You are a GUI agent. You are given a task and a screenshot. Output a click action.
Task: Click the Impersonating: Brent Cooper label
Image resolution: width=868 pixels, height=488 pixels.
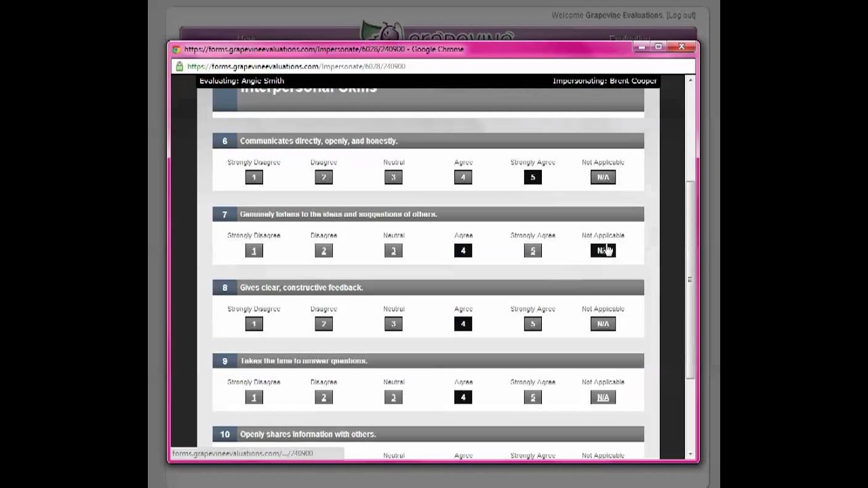[604, 81]
